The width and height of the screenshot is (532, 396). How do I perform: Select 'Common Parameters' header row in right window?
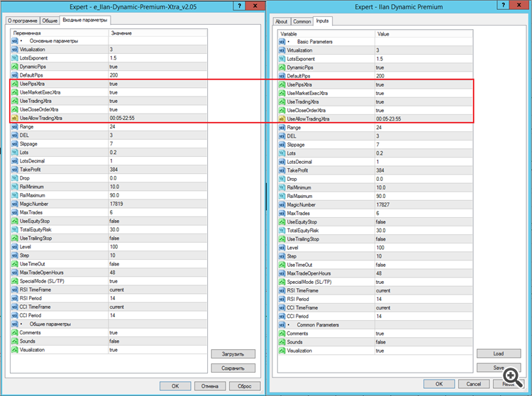(x=375, y=325)
